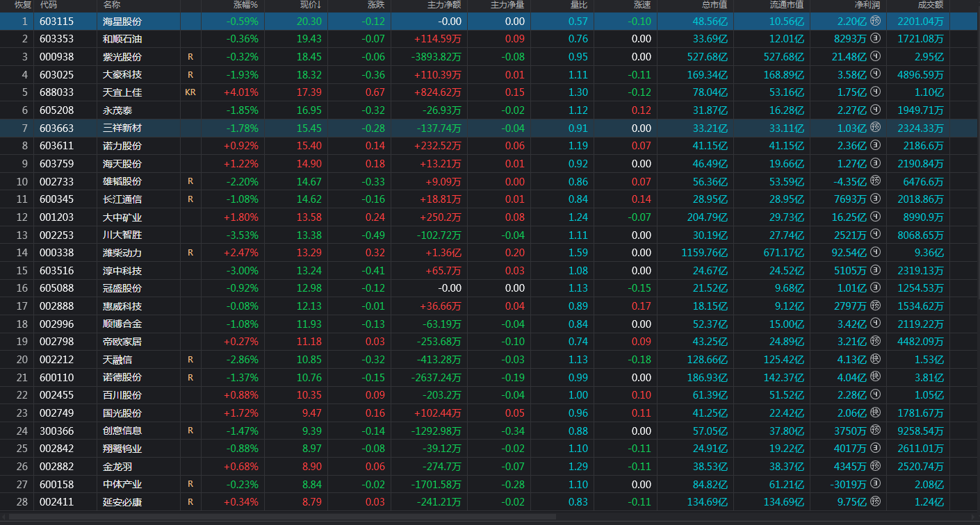Click the +4.01% change cell

coord(240,92)
